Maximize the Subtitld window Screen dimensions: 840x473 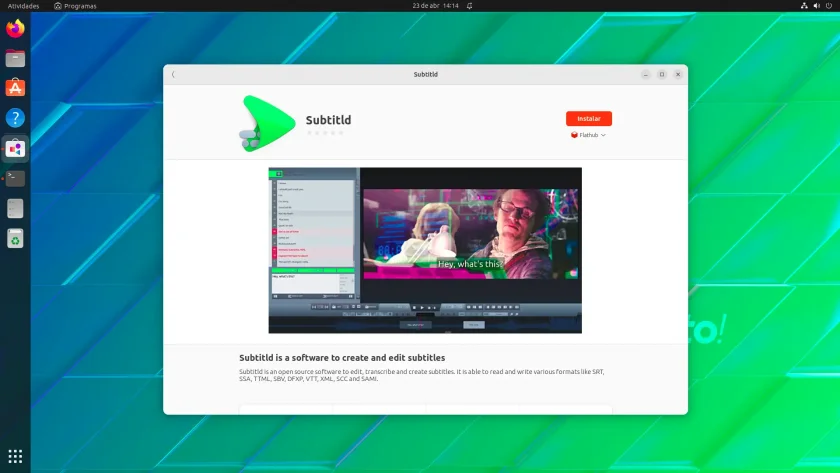pos(662,74)
